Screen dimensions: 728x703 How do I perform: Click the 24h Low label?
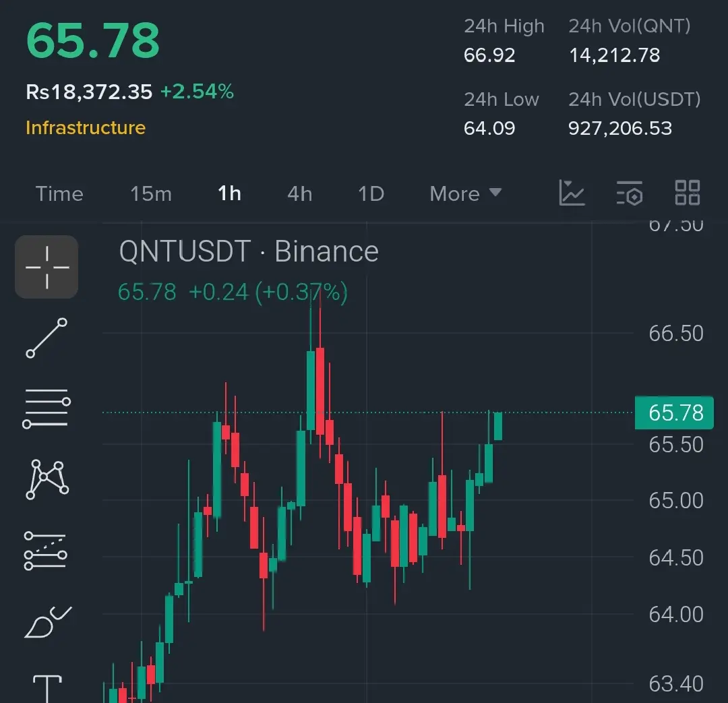[502, 99]
